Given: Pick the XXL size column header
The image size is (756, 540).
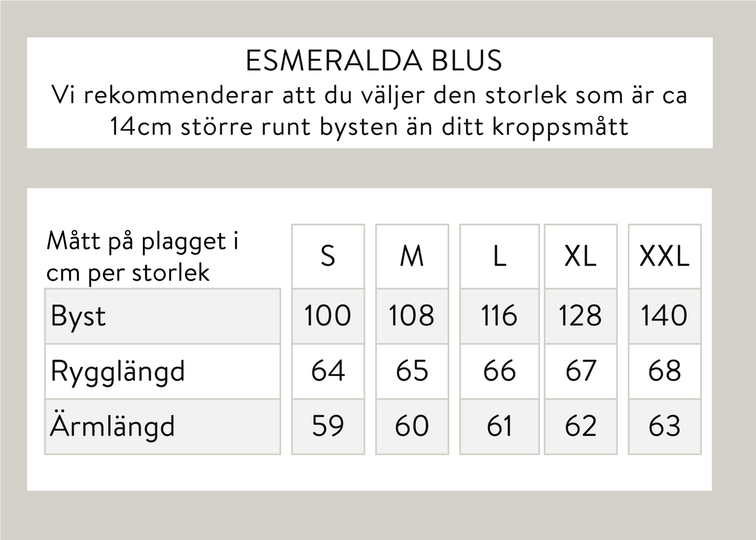Looking at the screenshot, I should coord(664,256).
